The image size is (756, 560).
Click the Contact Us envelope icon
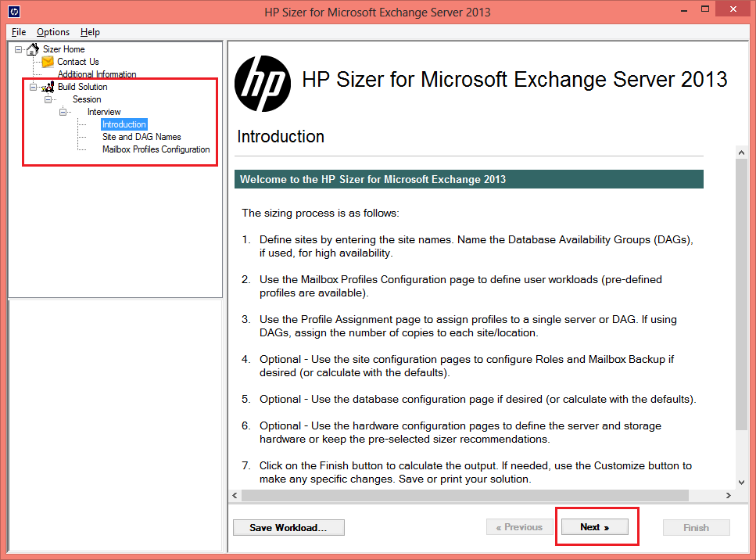tap(48, 62)
